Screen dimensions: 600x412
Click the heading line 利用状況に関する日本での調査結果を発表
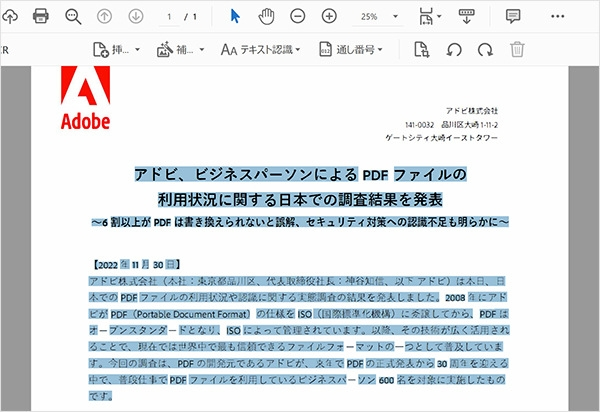[x=300, y=199]
